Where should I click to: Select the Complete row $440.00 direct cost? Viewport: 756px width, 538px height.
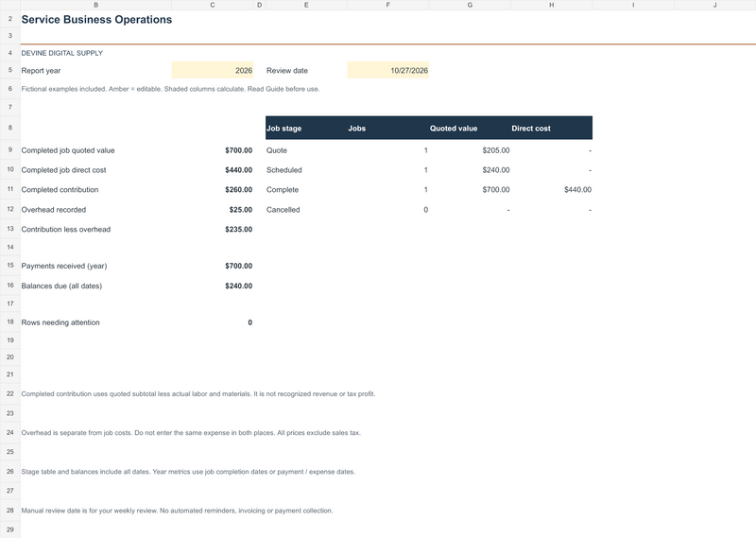551,190
